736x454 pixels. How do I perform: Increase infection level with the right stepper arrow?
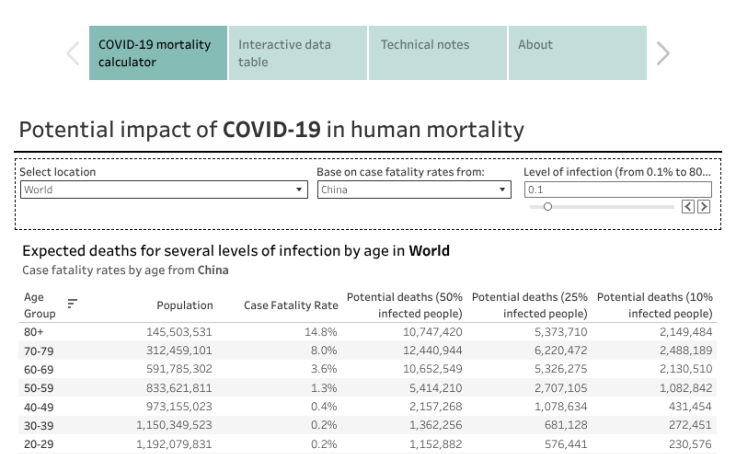pyautogui.click(x=704, y=207)
